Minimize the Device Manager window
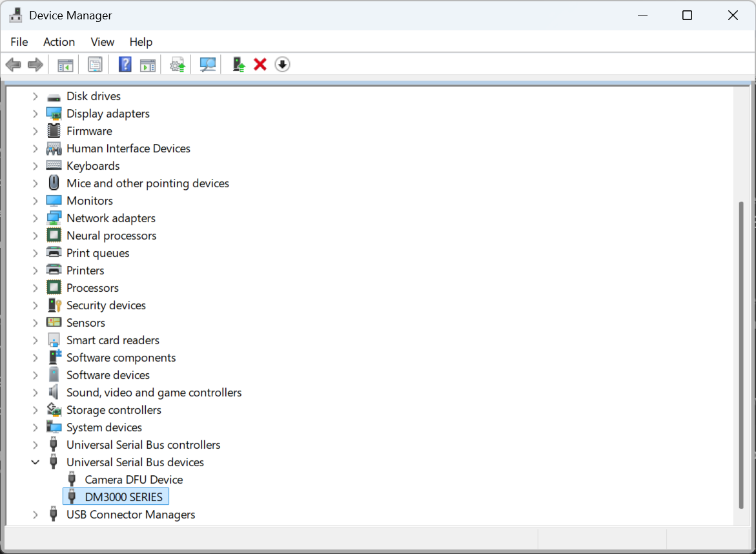 [642, 15]
